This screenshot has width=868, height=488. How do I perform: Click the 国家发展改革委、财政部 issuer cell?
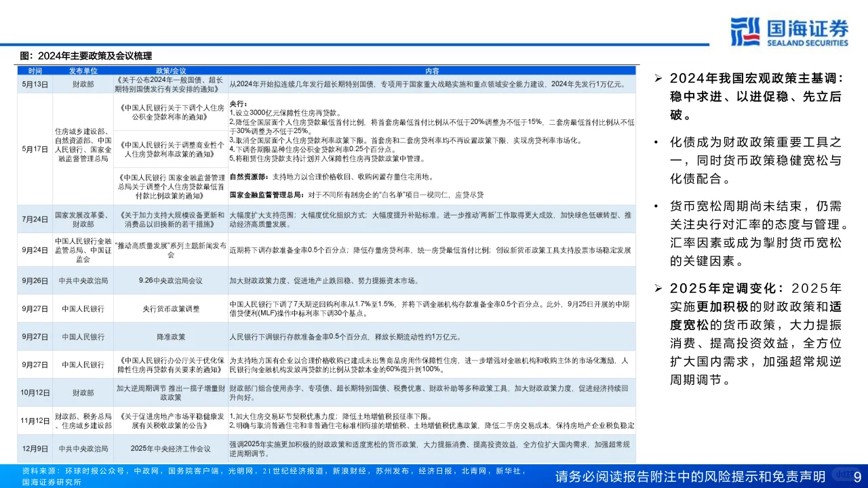click(83, 220)
